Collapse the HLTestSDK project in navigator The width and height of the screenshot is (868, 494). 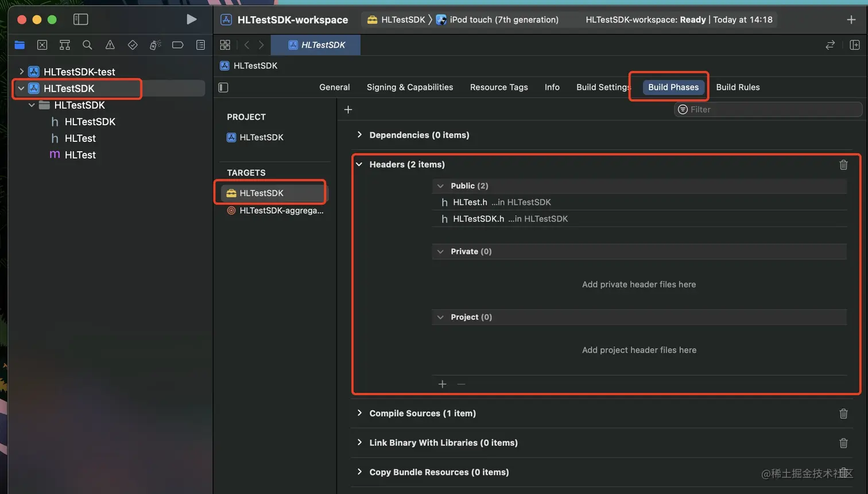click(x=21, y=88)
